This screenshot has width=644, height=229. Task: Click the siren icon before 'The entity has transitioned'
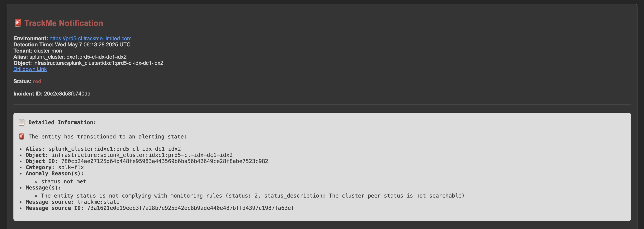[21, 137]
